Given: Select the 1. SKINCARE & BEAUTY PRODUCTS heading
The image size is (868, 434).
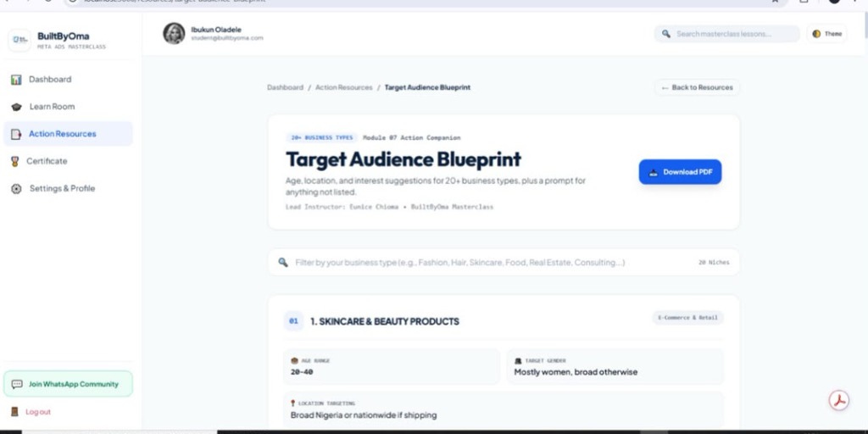Looking at the screenshot, I should pyautogui.click(x=385, y=321).
